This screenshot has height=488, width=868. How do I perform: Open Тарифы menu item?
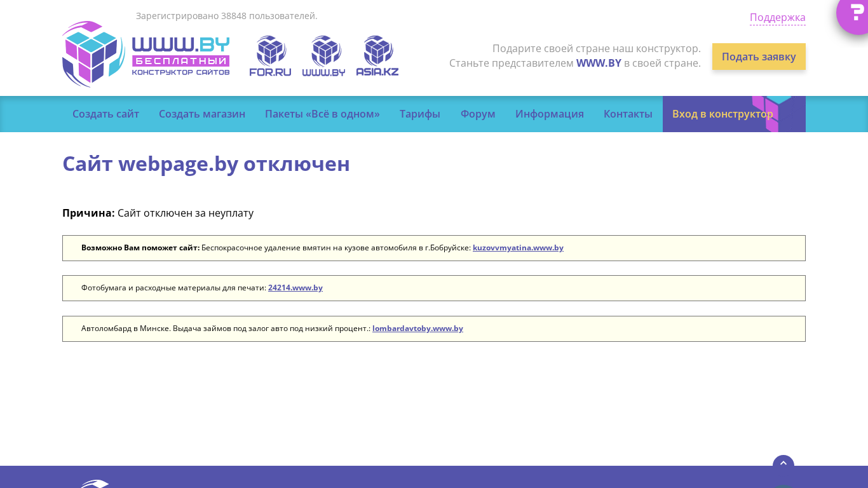[x=420, y=114]
